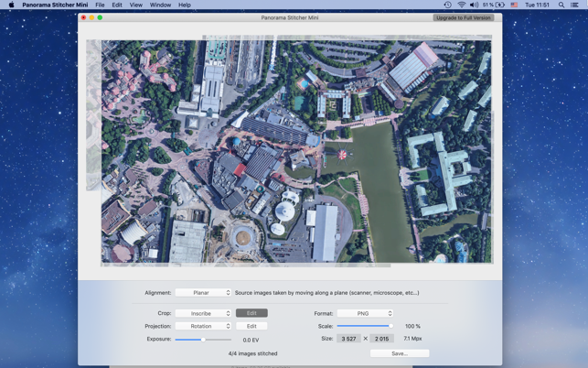The height and width of the screenshot is (368, 588).
Task: Click the 0.0 EV exposure value
Action: tap(251, 340)
